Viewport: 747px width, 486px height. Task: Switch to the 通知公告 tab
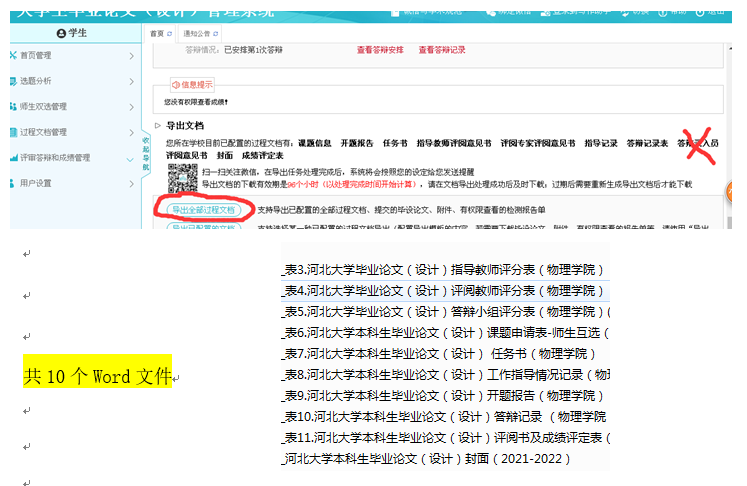click(197, 33)
